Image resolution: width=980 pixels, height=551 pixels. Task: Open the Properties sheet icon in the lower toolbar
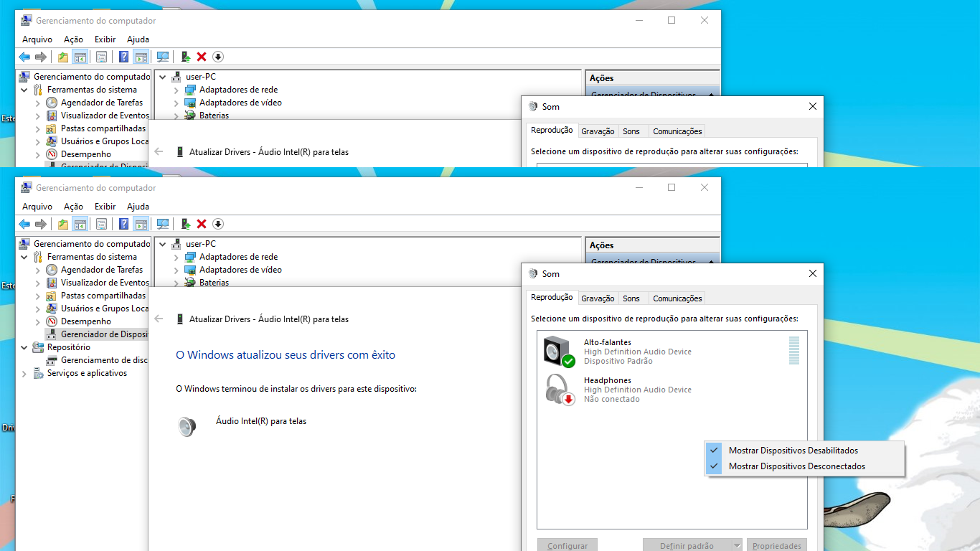pyautogui.click(x=102, y=224)
